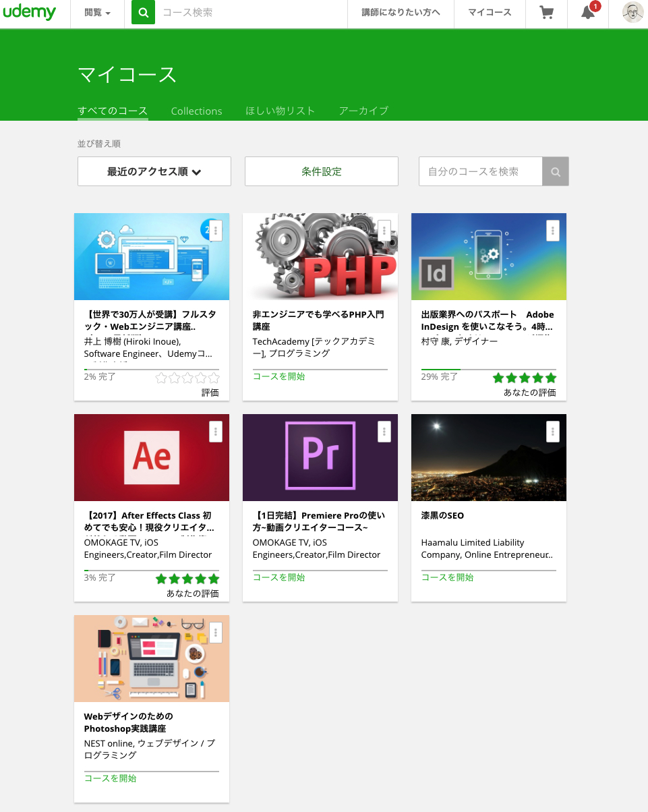The image size is (648, 812).
Task: Select the すべてのコース tab
Action: (x=113, y=111)
